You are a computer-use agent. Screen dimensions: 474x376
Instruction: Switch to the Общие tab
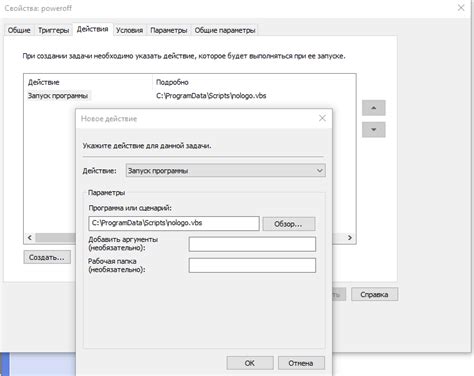coord(19,30)
